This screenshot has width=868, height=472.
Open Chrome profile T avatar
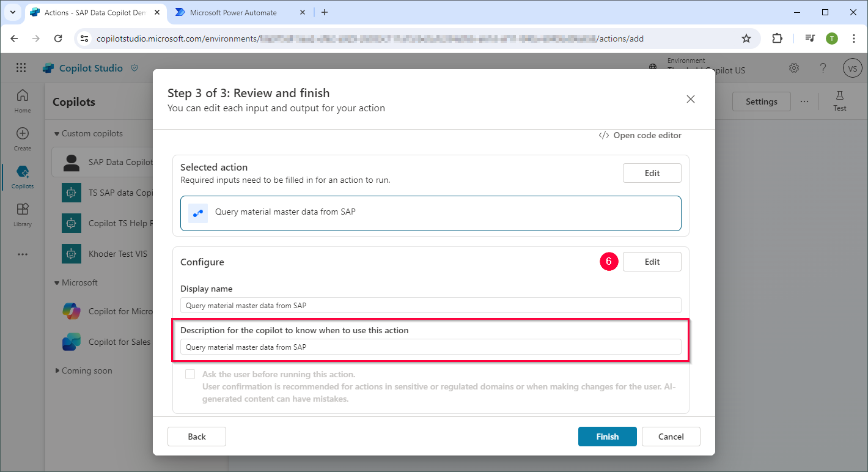pos(832,39)
